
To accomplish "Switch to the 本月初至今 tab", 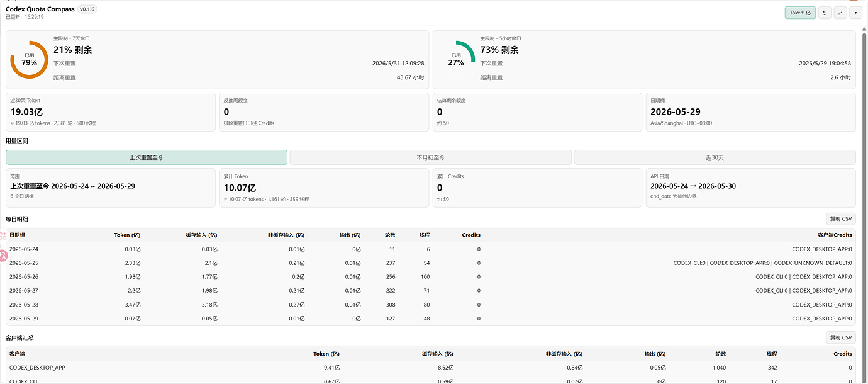I will point(431,157).
